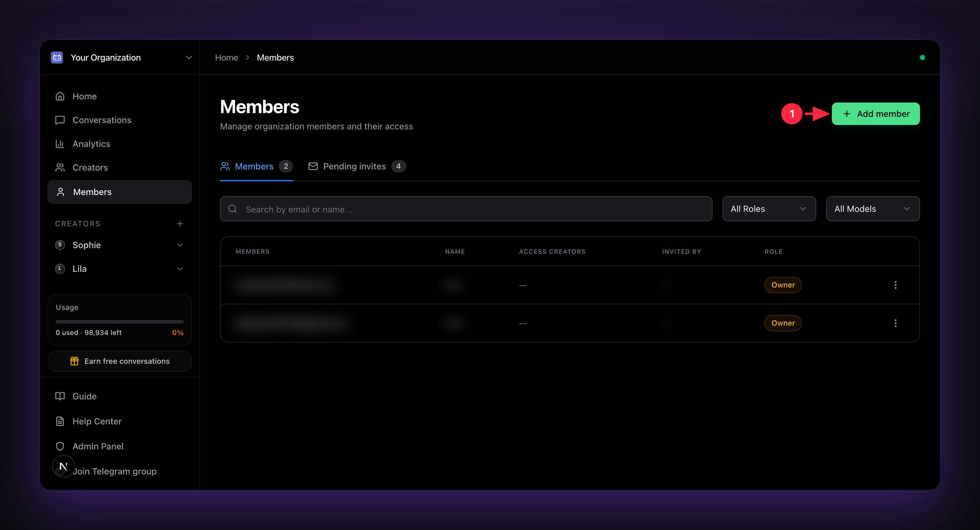
Task: Click Earn free conversations button
Action: 119,361
